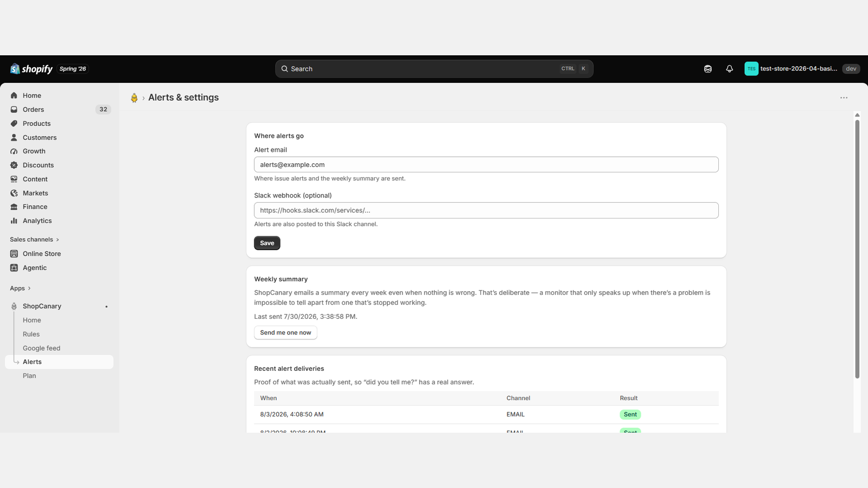Open the ShopCanary Plan subpage

tap(29, 376)
